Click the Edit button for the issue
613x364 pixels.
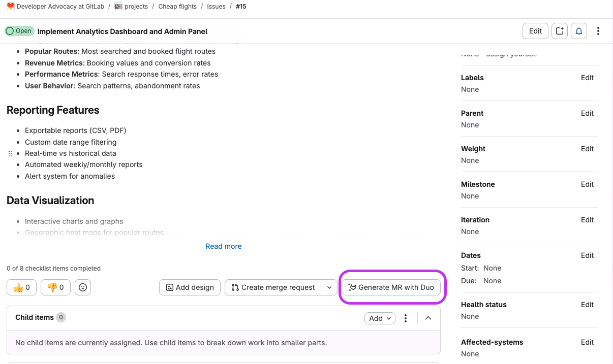(x=535, y=30)
